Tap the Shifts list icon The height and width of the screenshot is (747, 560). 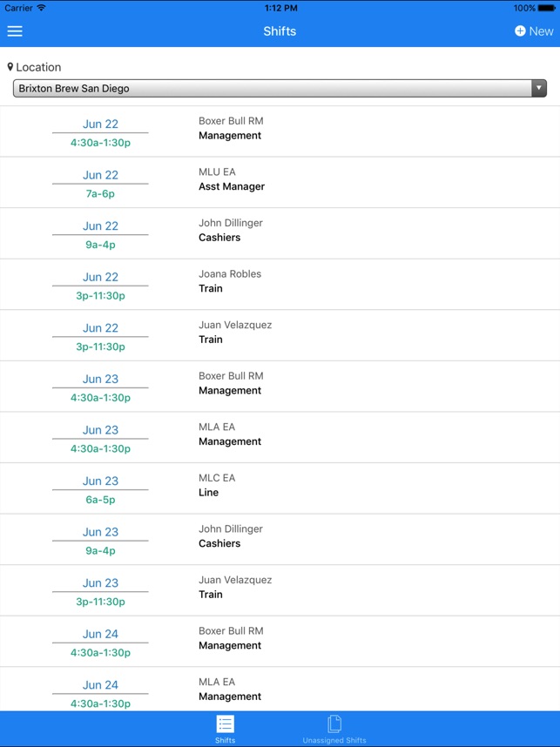226,723
